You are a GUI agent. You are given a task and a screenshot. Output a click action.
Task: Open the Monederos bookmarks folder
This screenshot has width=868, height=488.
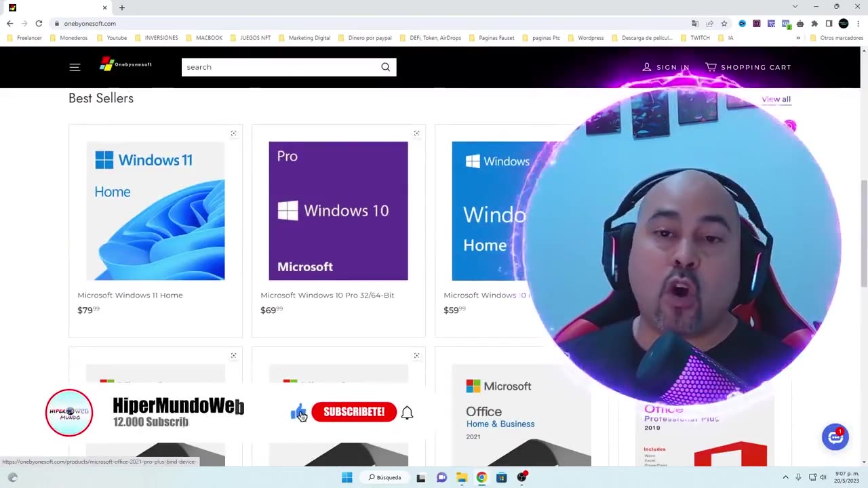coord(69,38)
